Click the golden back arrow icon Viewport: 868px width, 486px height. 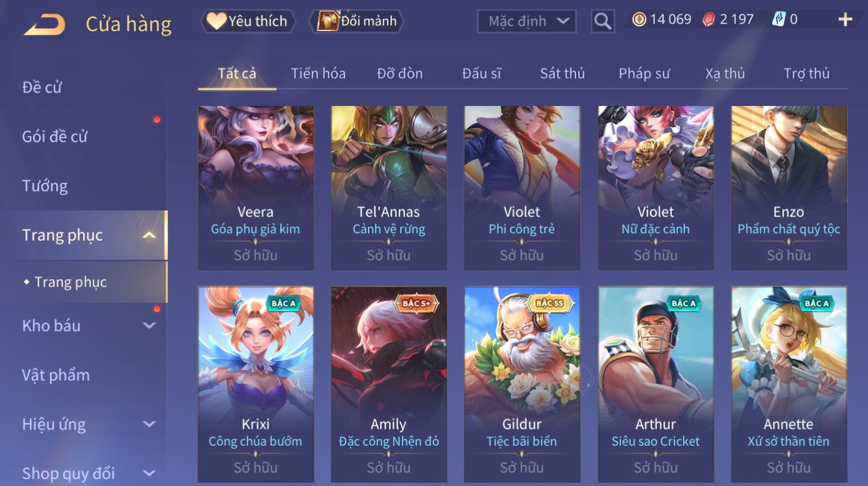point(45,25)
